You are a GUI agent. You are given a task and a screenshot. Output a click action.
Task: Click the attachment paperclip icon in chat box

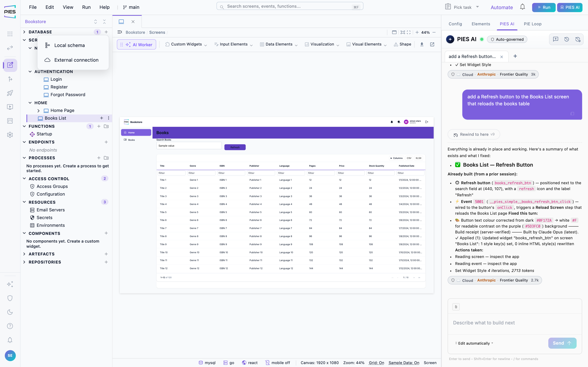pos(456,307)
